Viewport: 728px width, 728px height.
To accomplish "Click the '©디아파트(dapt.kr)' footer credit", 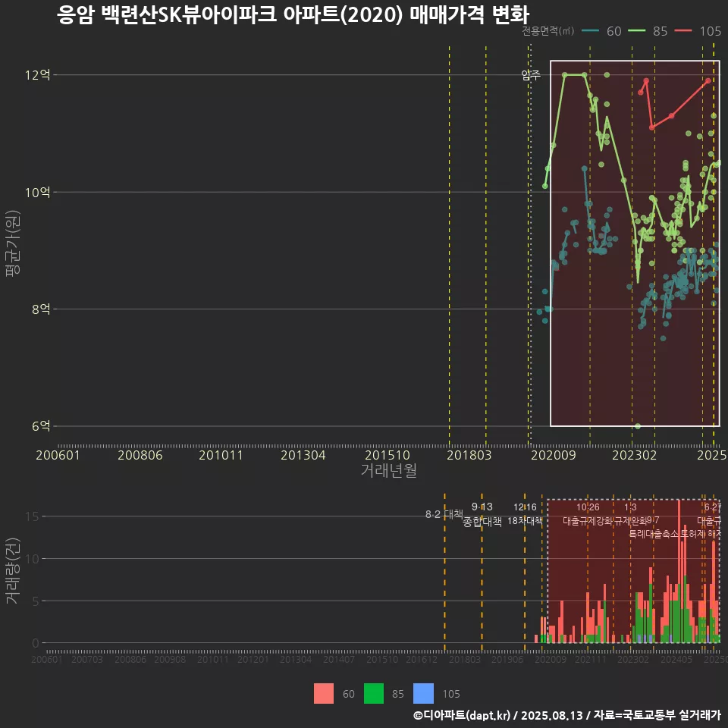I will pos(462,715).
